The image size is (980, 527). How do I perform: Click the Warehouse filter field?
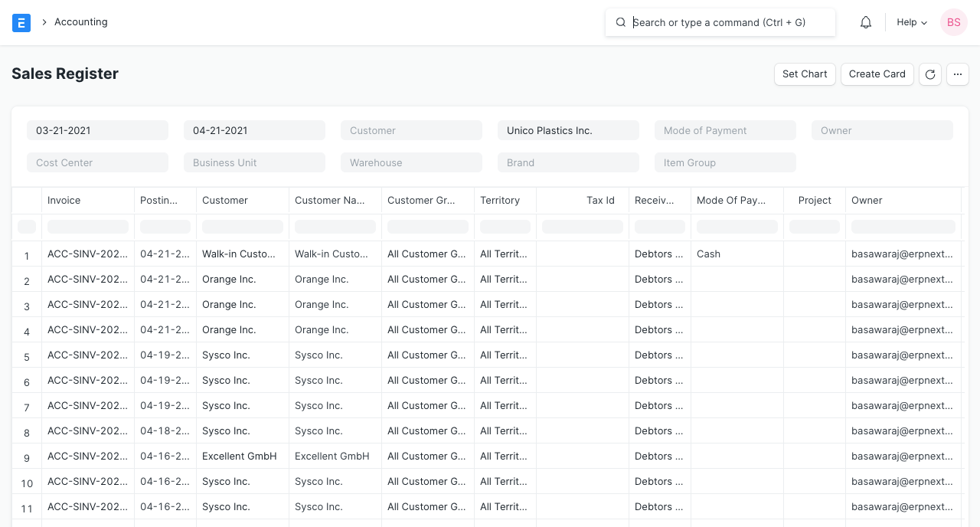point(411,162)
